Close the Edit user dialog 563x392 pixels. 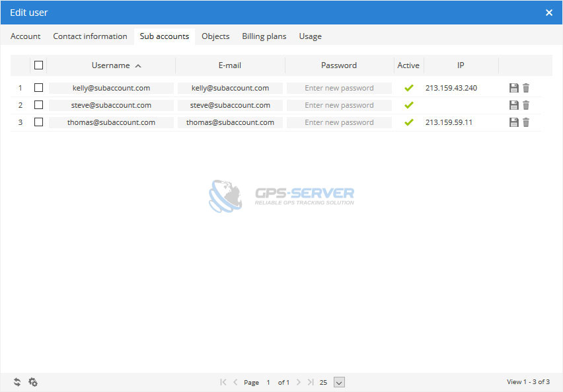pos(549,13)
